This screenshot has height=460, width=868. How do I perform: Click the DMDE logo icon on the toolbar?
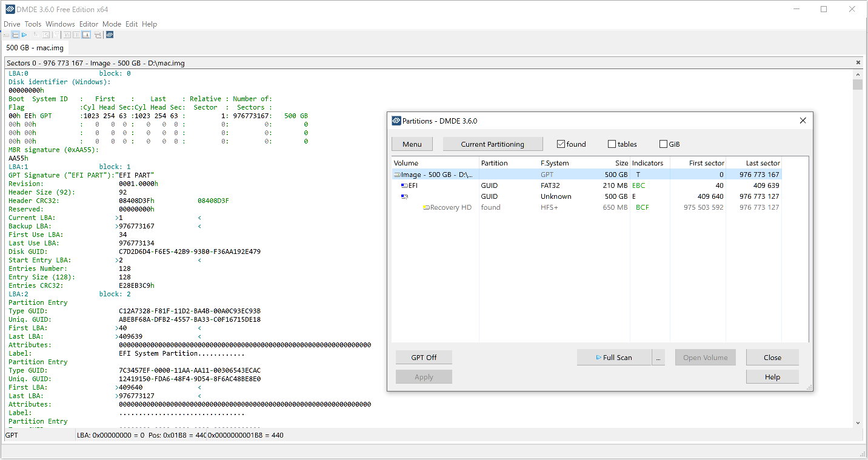click(x=110, y=35)
